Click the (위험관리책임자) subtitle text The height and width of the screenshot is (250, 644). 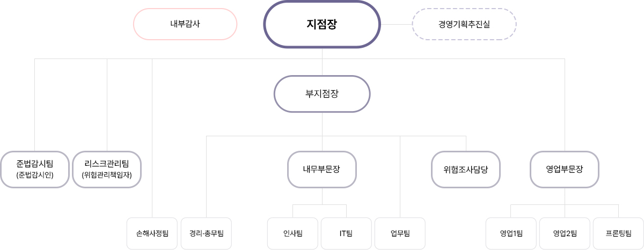pos(106,175)
